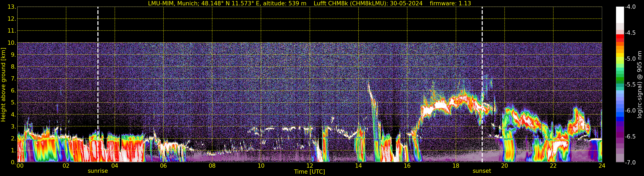Click the height axis tick label 3
The image size is (644, 176).
click(x=13, y=126)
